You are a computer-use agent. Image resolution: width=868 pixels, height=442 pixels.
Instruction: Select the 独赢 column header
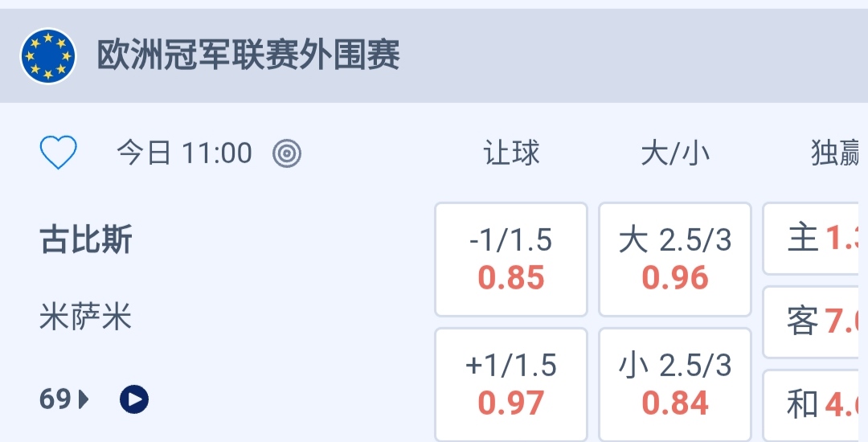[x=836, y=153]
